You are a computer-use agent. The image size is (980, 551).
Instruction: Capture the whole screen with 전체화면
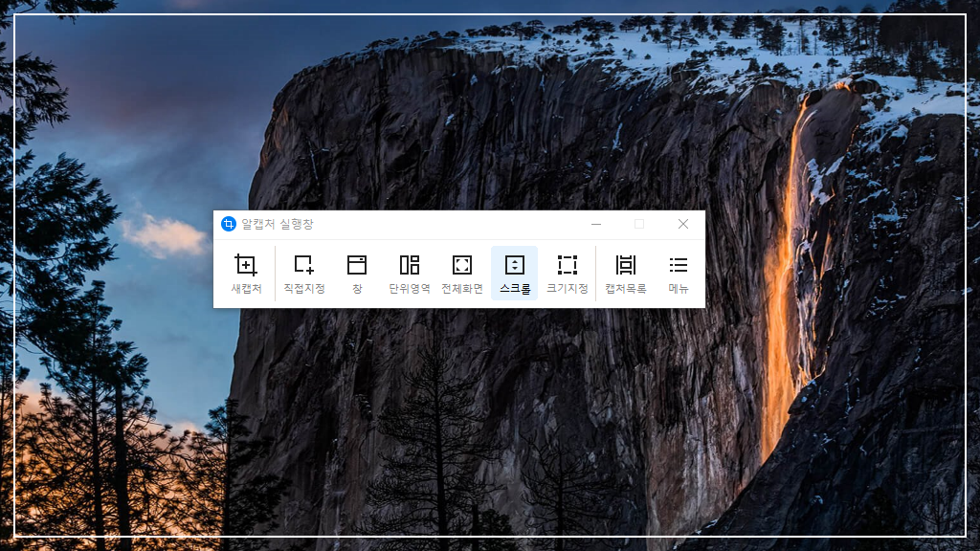click(462, 273)
